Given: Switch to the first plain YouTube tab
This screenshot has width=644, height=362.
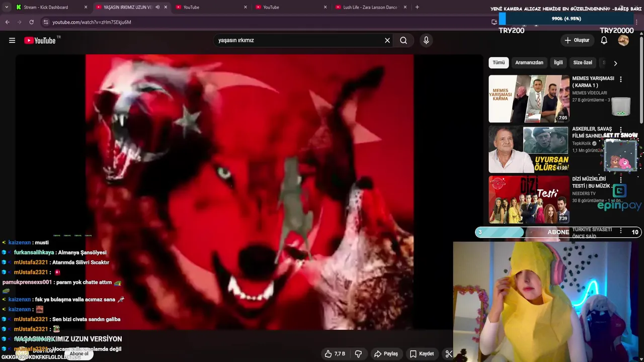Looking at the screenshot, I should [x=211, y=7].
